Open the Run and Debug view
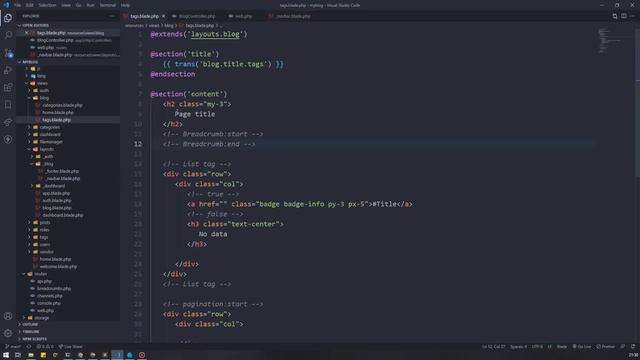 coord(8,70)
